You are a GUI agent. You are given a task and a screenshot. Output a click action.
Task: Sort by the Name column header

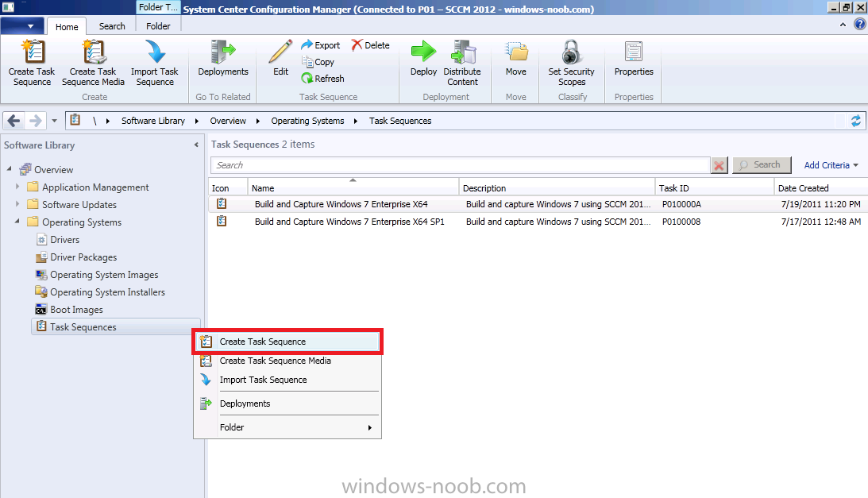coord(353,187)
